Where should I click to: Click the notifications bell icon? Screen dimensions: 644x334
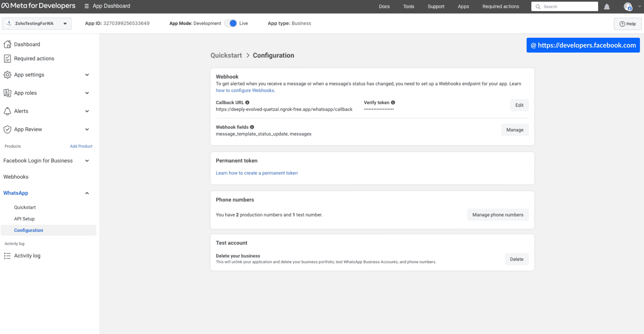607,7
